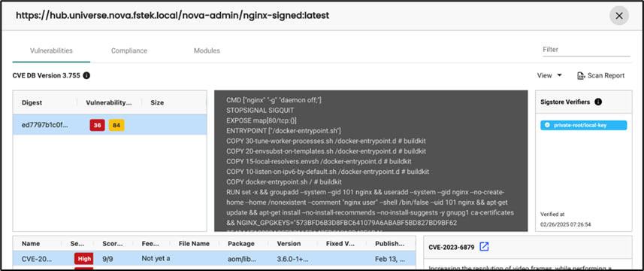
Task: Click the 'Not yet a' feed rating cell
Action: (x=156, y=259)
